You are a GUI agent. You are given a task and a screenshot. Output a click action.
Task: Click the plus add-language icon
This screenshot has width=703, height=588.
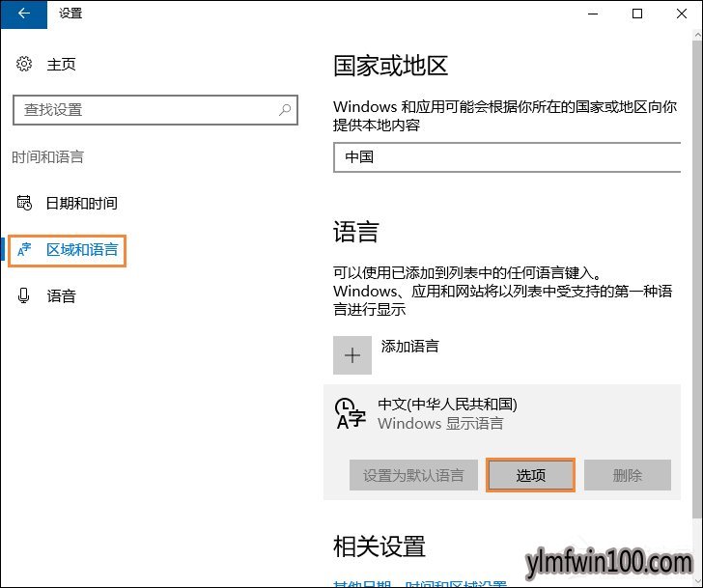coord(352,355)
